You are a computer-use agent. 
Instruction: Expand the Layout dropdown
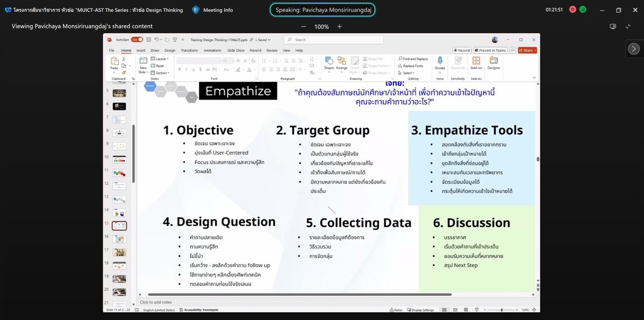[x=161, y=59]
